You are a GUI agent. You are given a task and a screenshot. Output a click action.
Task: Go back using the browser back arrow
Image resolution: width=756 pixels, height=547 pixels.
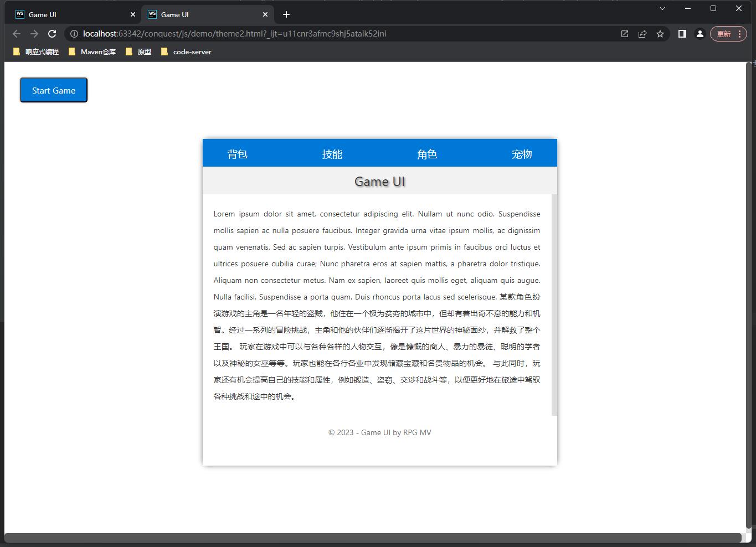pos(17,34)
